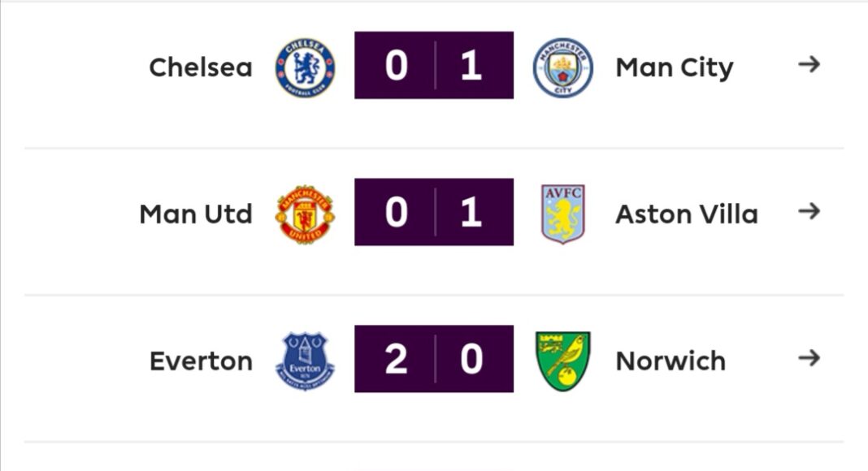Click the Manchester United club crest
868x471 pixels.
305,214
